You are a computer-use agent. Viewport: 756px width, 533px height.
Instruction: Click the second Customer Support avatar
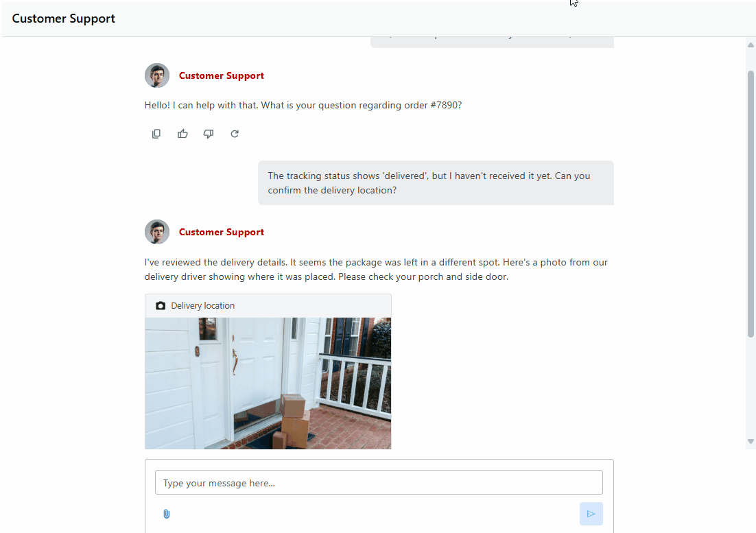click(157, 232)
